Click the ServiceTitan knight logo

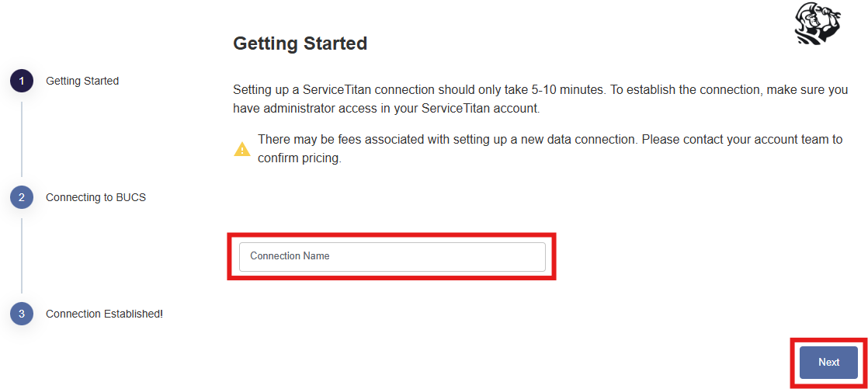coord(817,25)
